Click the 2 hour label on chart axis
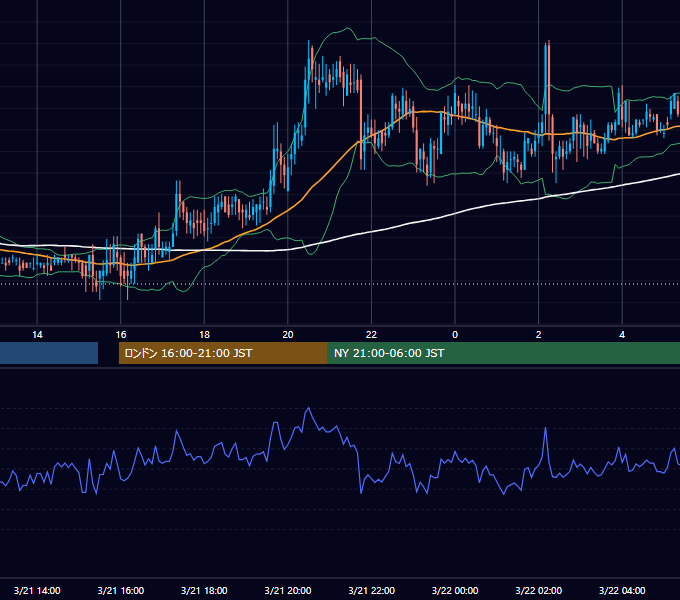Image resolution: width=680 pixels, height=600 pixels. [x=538, y=335]
